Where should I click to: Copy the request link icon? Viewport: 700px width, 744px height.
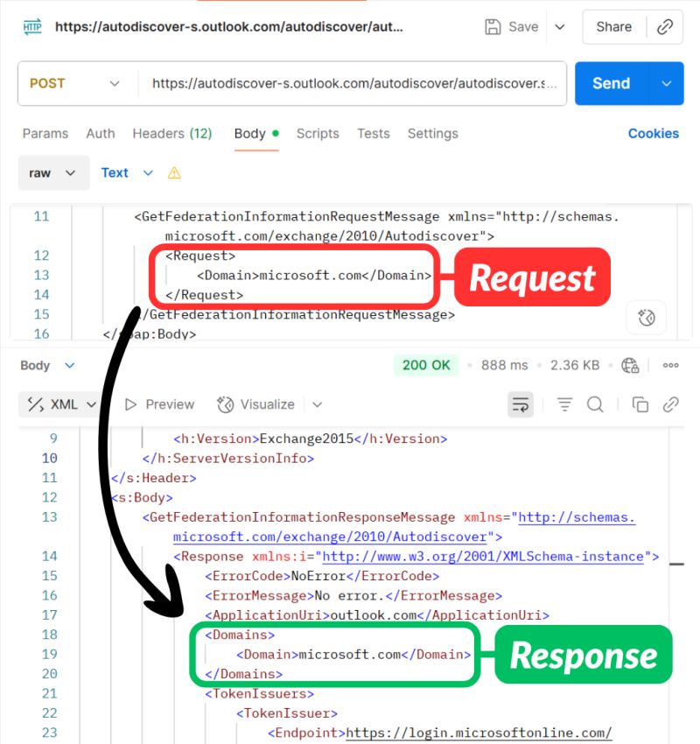point(665,27)
